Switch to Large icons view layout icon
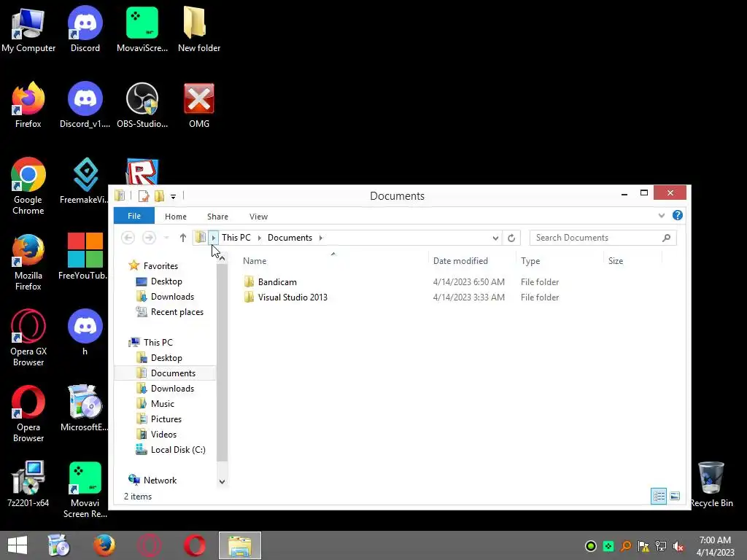747x560 pixels. click(x=675, y=496)
